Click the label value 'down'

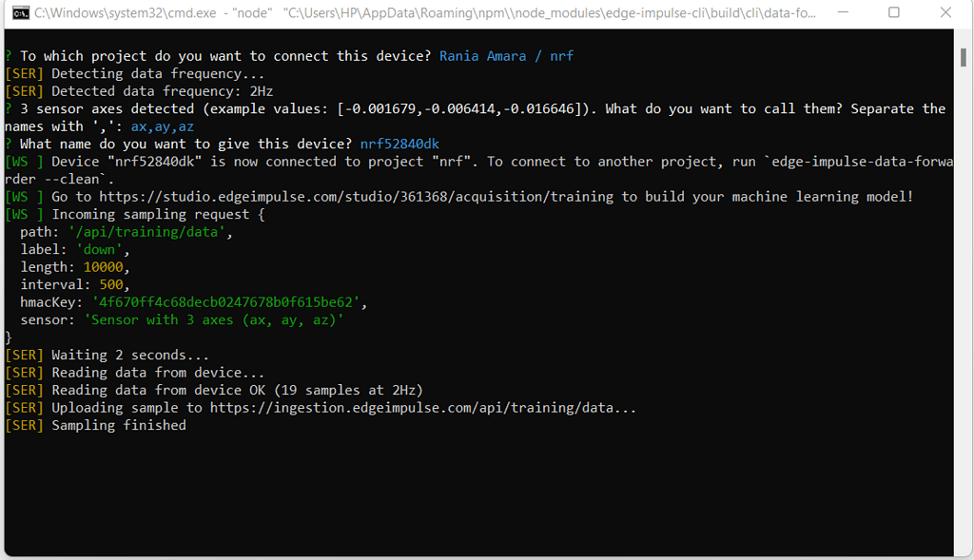tap(98, 249)
